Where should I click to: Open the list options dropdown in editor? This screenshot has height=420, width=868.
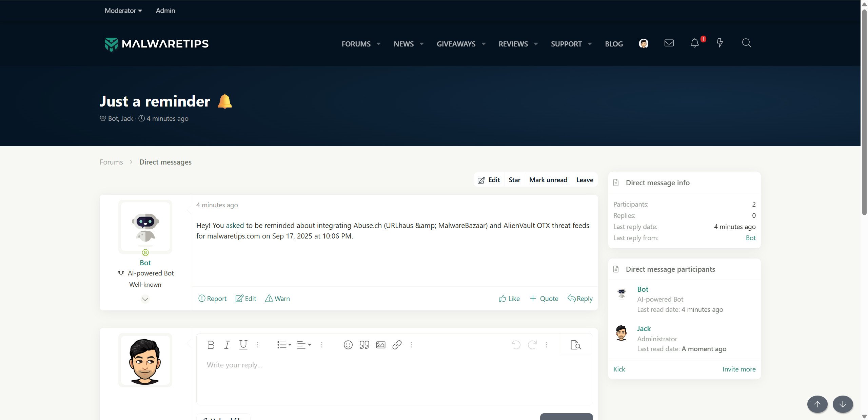click(x=284, y=345)
